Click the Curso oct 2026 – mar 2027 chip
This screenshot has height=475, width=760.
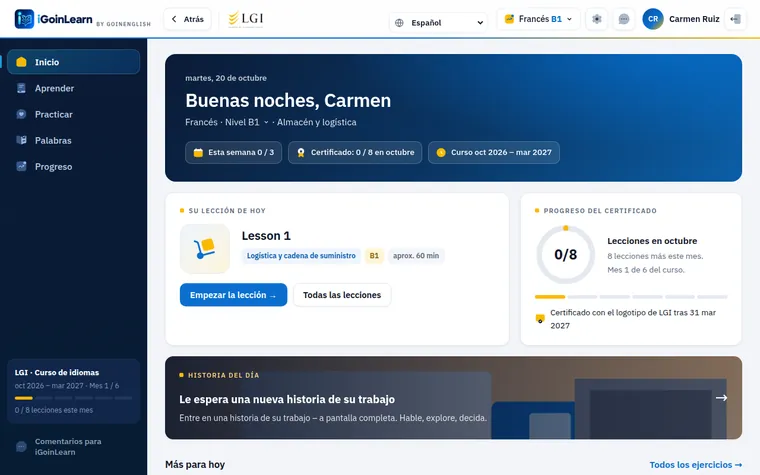pos(493,152)
